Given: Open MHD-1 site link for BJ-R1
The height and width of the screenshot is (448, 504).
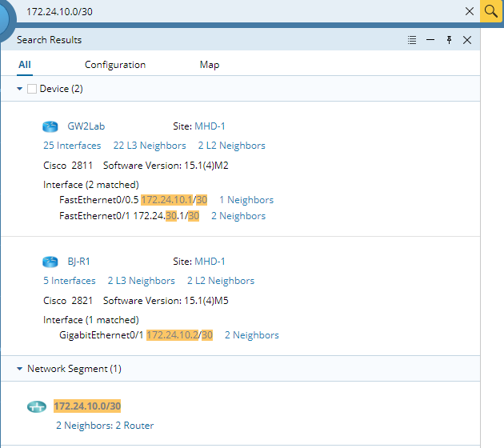Looking at the screenshot, I should coord(210,262).
